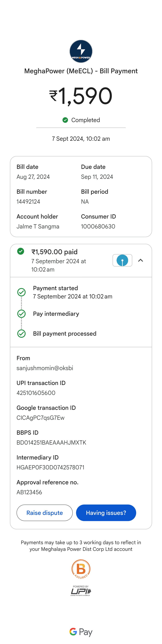Image resolution: width=162 pixels, height=644 pixels.
Task: Tap the MeghaPower logo icon
Action: click(81, 51)
